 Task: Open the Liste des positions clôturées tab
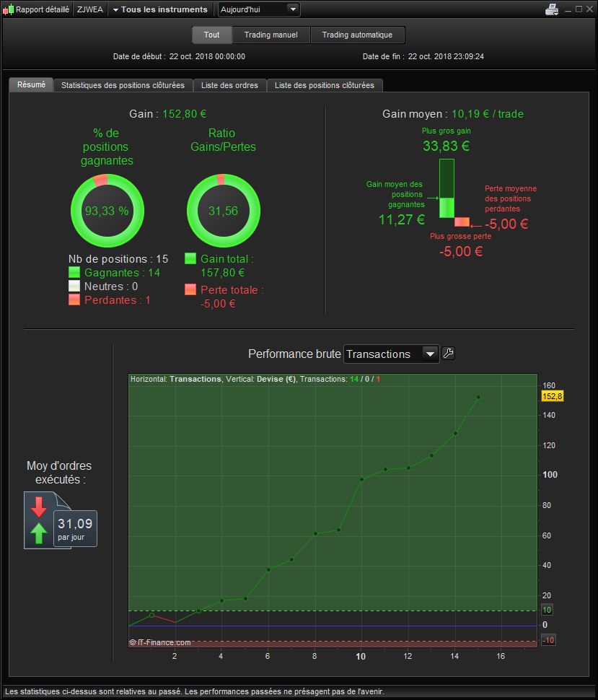[x=324, y=85]
